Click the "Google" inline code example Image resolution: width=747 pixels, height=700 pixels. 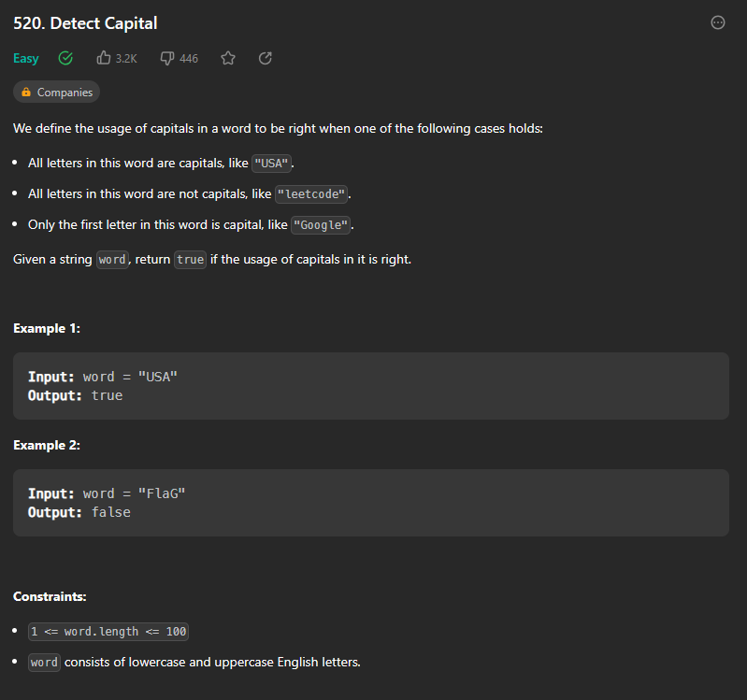click(321, 224)
